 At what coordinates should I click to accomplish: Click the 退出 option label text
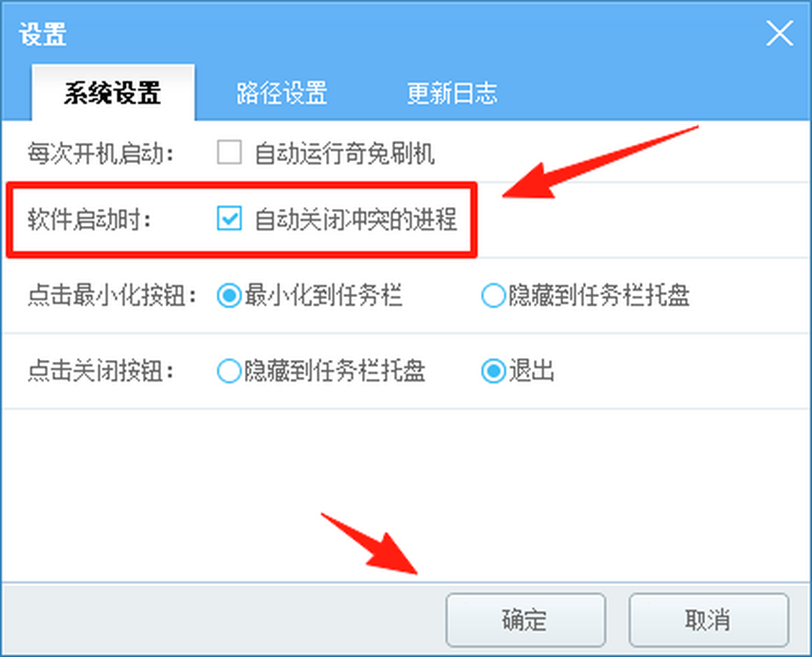click(532, 371)
